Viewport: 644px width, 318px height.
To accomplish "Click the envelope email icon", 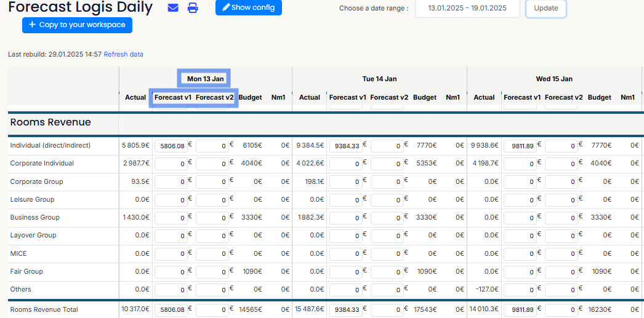I will pos(173,8).
